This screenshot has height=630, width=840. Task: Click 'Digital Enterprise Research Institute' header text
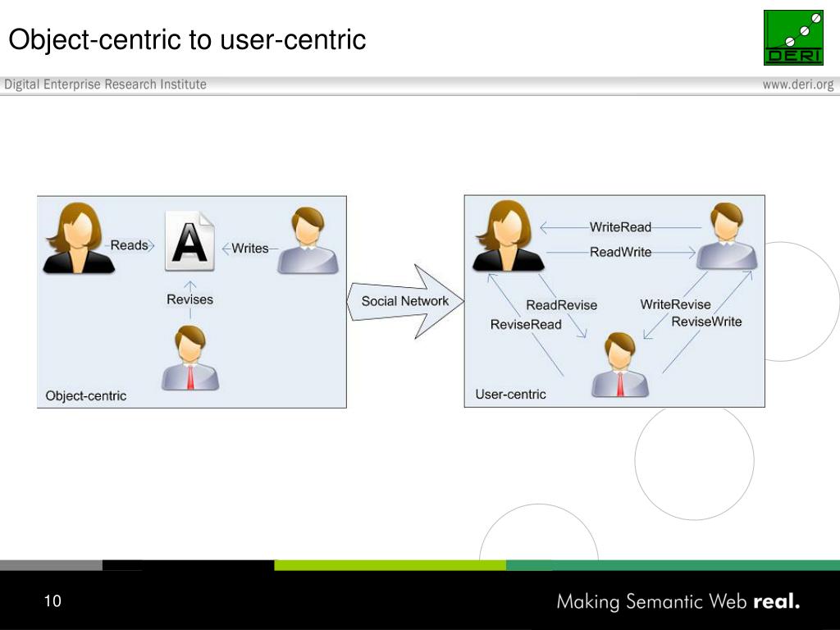click(105, 84)
